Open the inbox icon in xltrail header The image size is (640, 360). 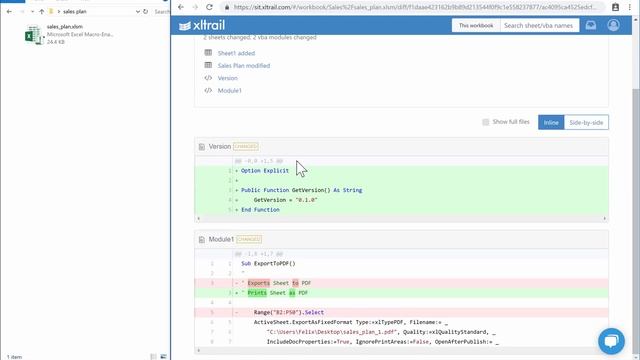pyautogui.click(x=591, y=25)
